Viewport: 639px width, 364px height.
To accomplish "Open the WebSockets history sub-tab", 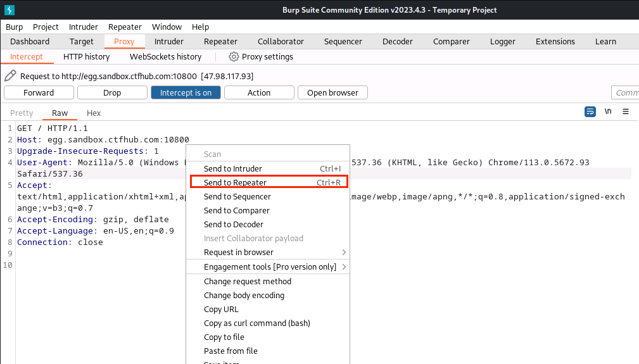I will pyautogui.click(x=165, y=56).
